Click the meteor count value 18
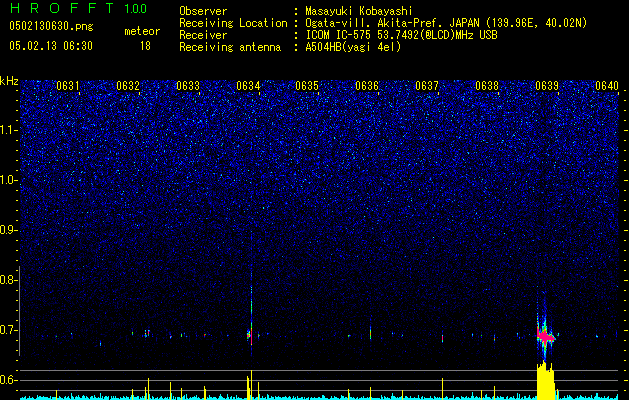Screen dimensions: 629x400 [145, 46]
